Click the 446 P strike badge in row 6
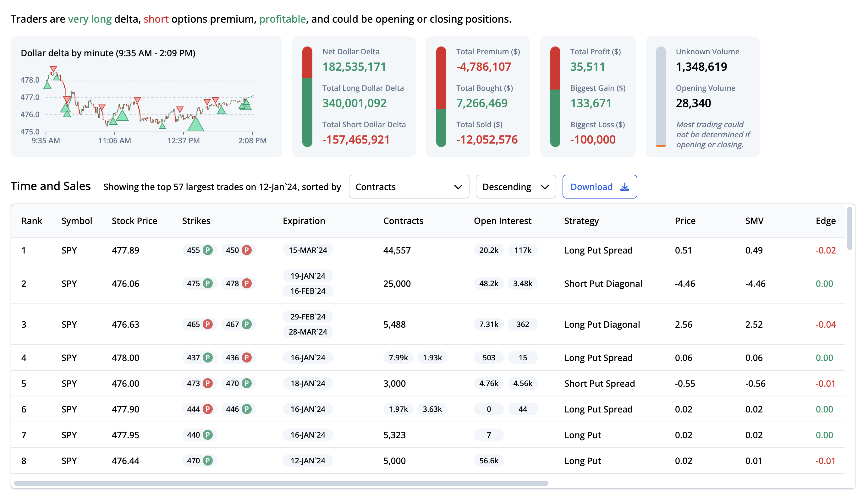The width and height of the screenshot is (868, 502). pos(238,409)
